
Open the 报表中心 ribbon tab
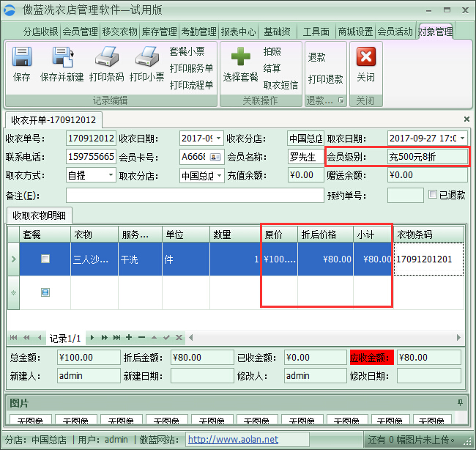[x=238, y=32]
